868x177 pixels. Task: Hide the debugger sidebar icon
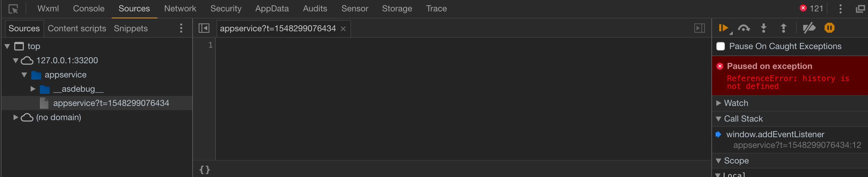tap(700, 28)
